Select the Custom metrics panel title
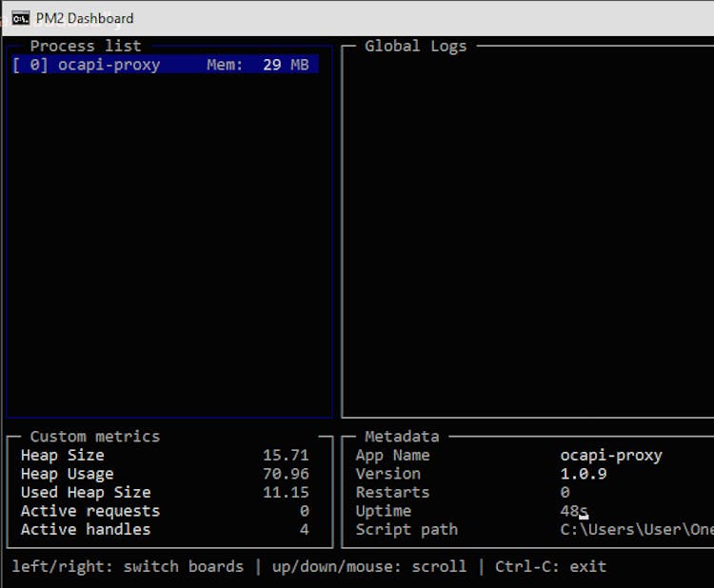Image resolution: width=714 pixels, height=588 pixels. point(94,437)
